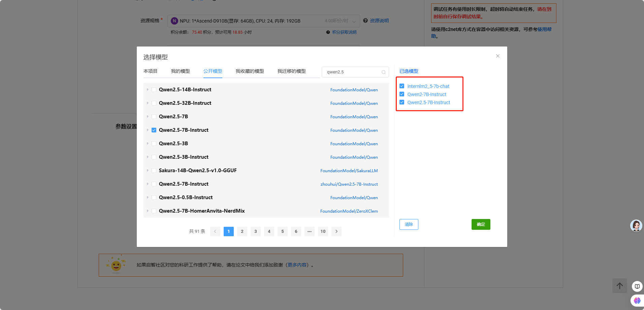Check Qwen2.5-3B-Instruct checkbox
The image size is (644, 310).
pyautogui.click(x=154, y=157)
